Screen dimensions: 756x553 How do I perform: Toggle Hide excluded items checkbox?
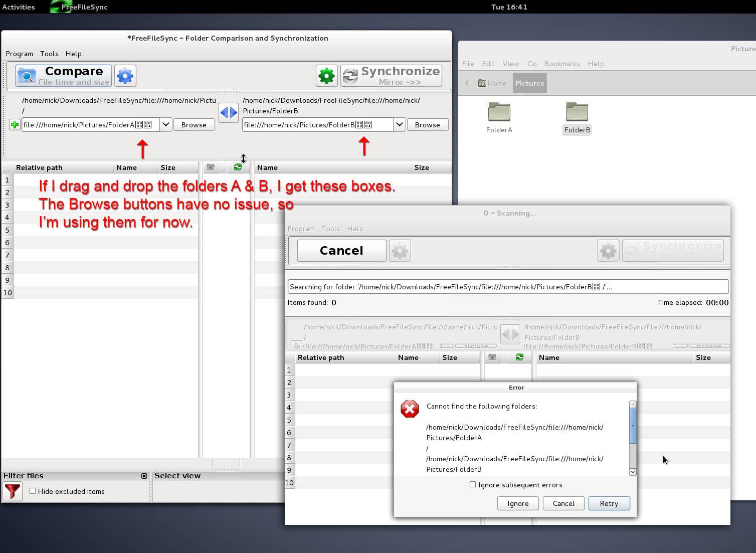pyautogui.click(x=33, y=491)
